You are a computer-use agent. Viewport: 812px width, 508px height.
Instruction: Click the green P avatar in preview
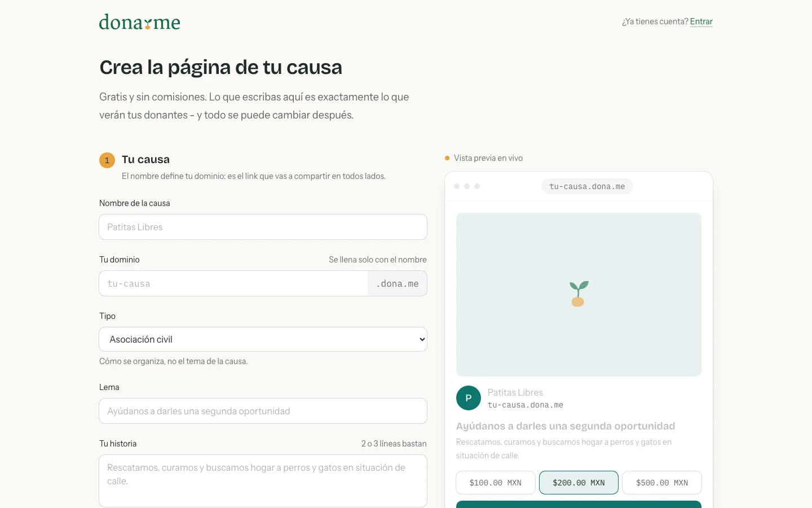pos(469,398)
